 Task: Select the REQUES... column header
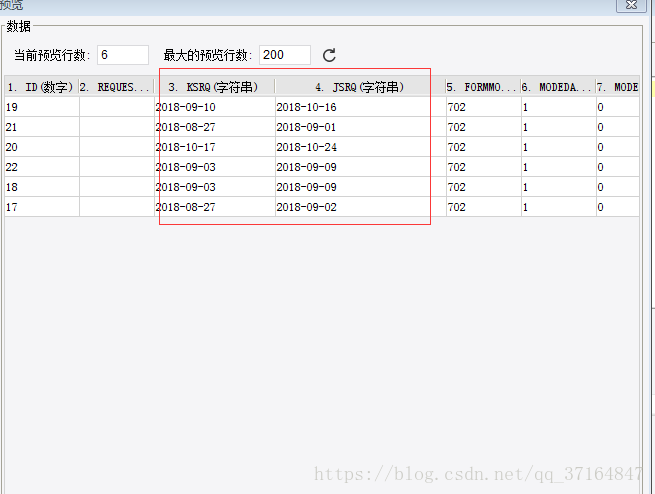click(x=117, y=87)
